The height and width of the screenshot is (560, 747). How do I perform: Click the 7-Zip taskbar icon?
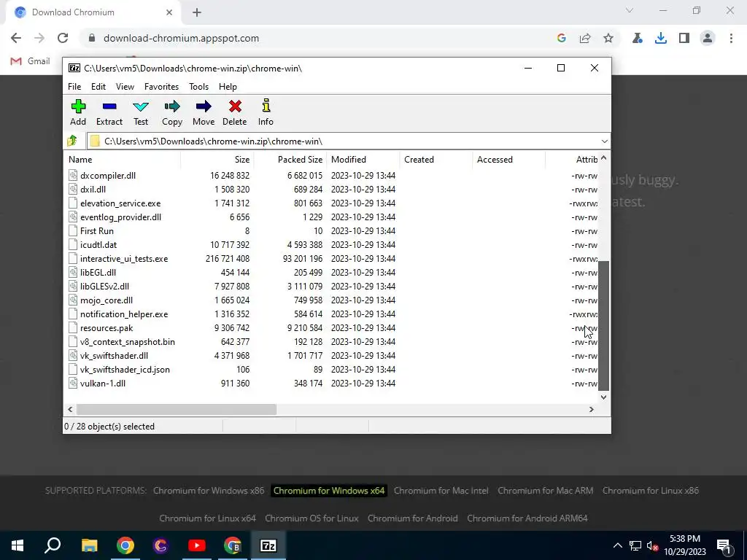[x=268, y=545]
